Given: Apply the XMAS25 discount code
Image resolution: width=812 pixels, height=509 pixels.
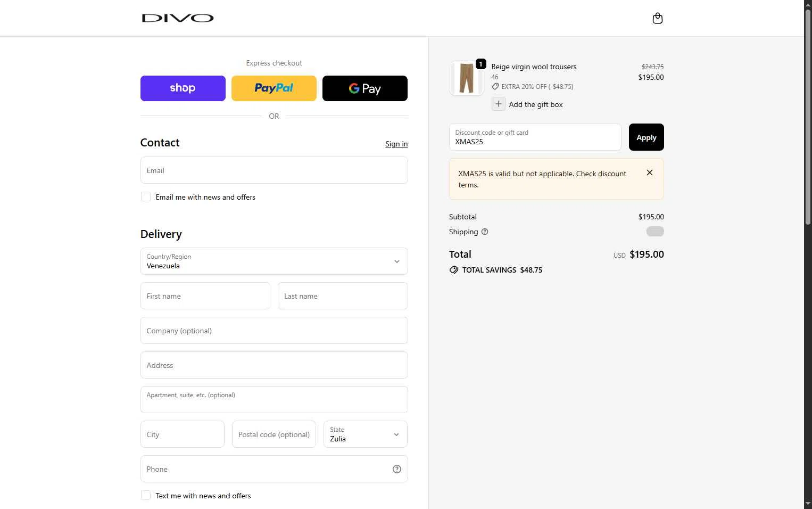Looking at the screenshot, I should point(646,137).
